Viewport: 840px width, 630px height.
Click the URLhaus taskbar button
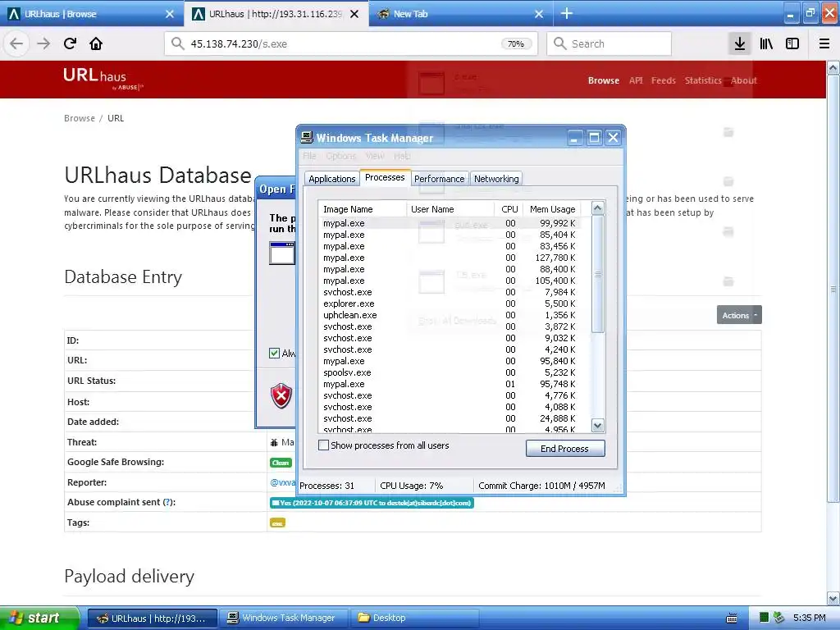152,619
